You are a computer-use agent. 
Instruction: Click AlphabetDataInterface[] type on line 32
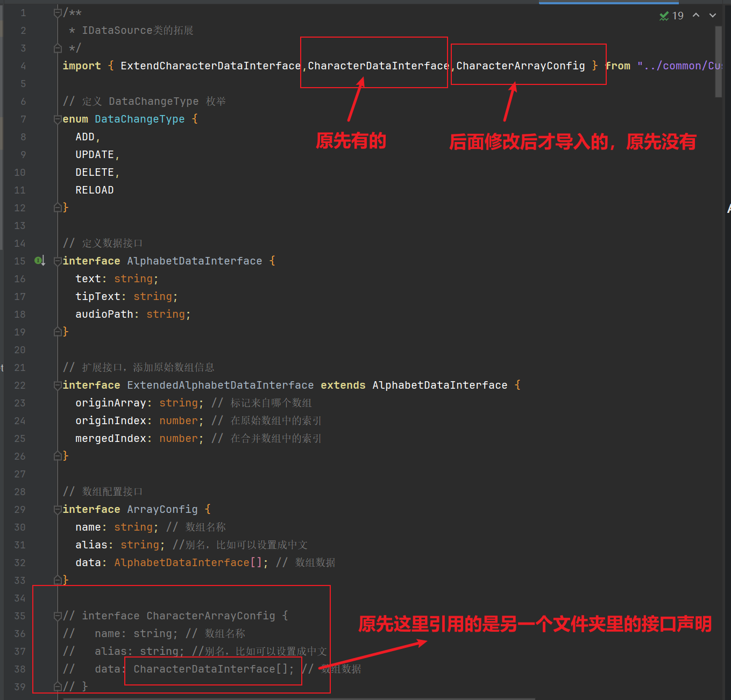pos(188,562)
